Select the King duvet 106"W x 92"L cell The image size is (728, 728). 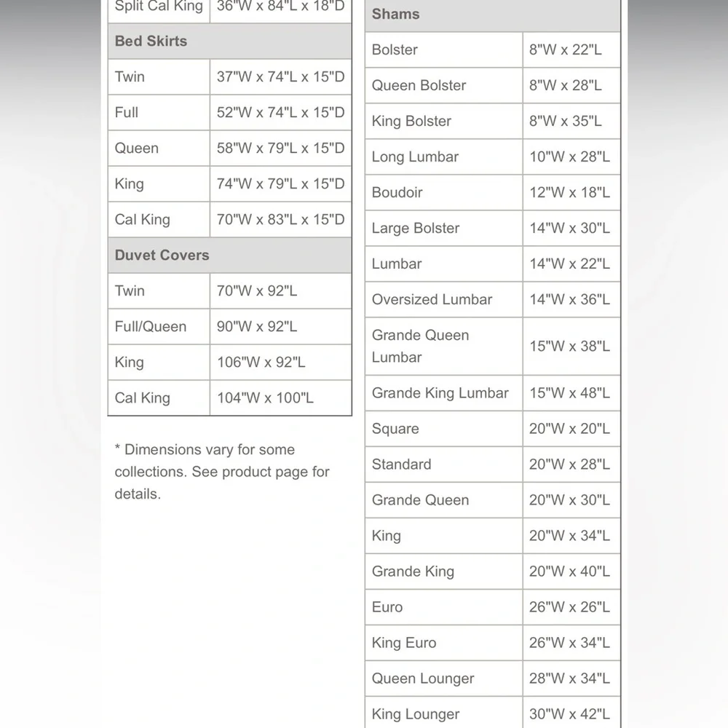coord(280,363)
